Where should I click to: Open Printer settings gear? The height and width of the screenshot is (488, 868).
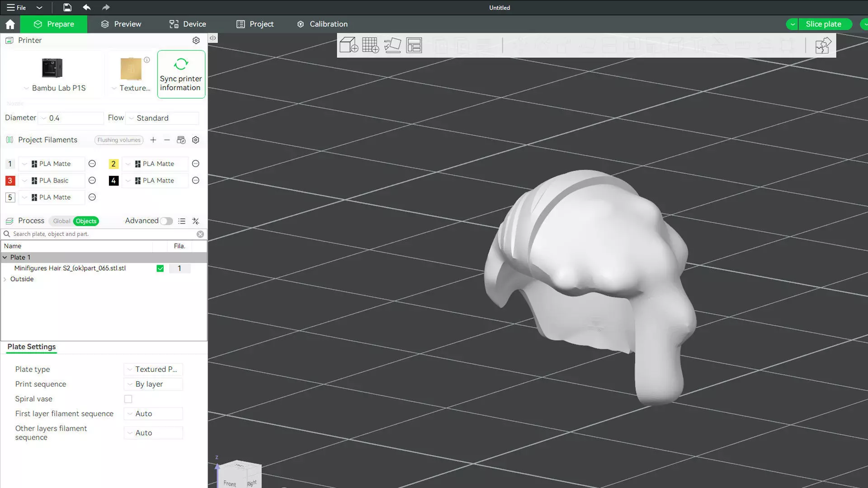(x=196, y=40)
